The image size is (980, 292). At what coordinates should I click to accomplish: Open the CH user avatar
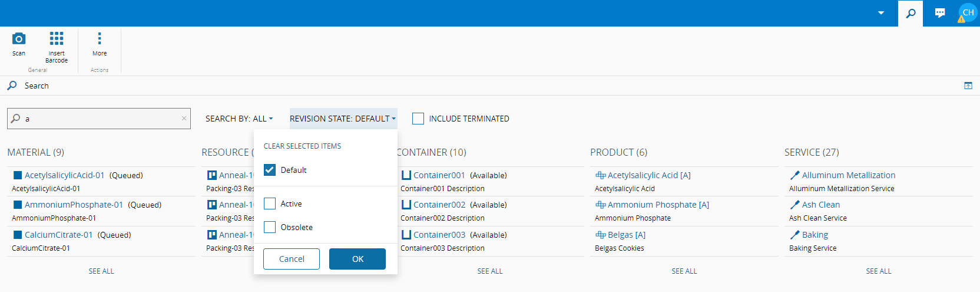coord(968,12)
